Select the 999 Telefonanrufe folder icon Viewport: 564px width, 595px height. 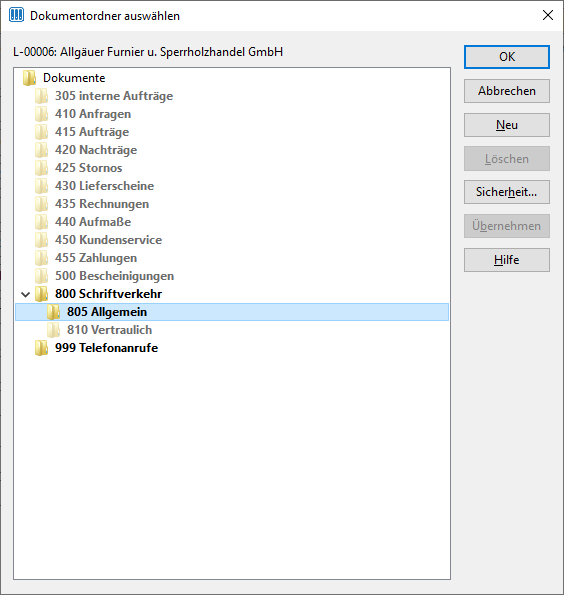point(41,348)
